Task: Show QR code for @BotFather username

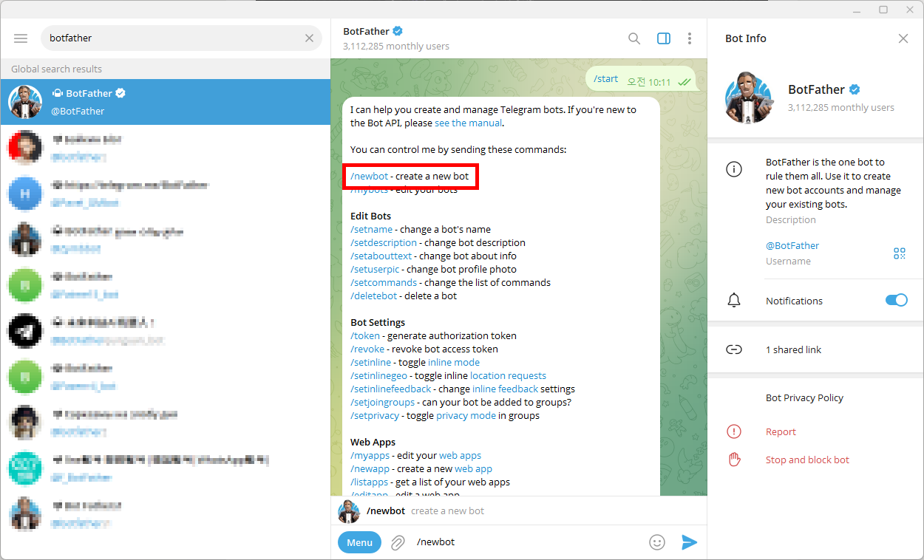Action: 900,253
